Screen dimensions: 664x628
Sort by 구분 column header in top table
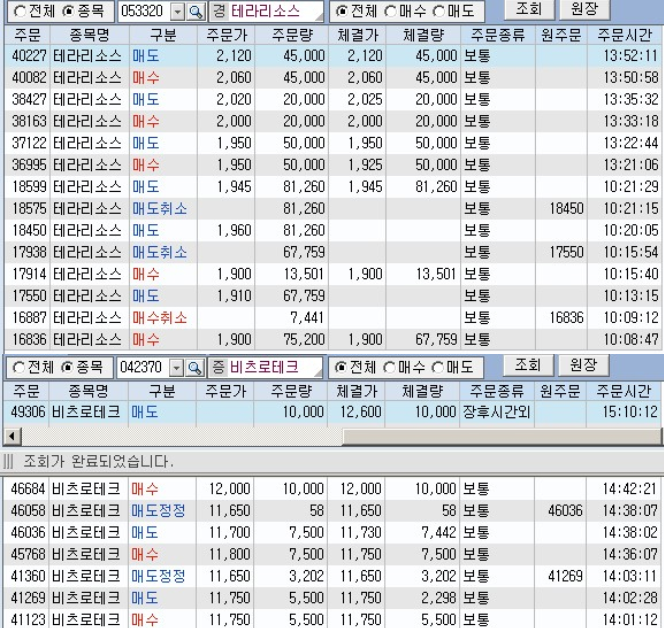163,35
